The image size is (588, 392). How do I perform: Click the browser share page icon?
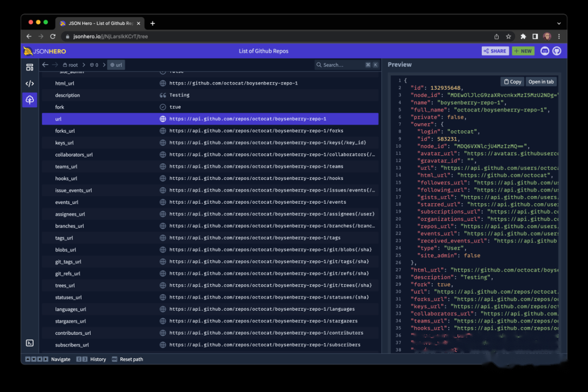point(497,36)
